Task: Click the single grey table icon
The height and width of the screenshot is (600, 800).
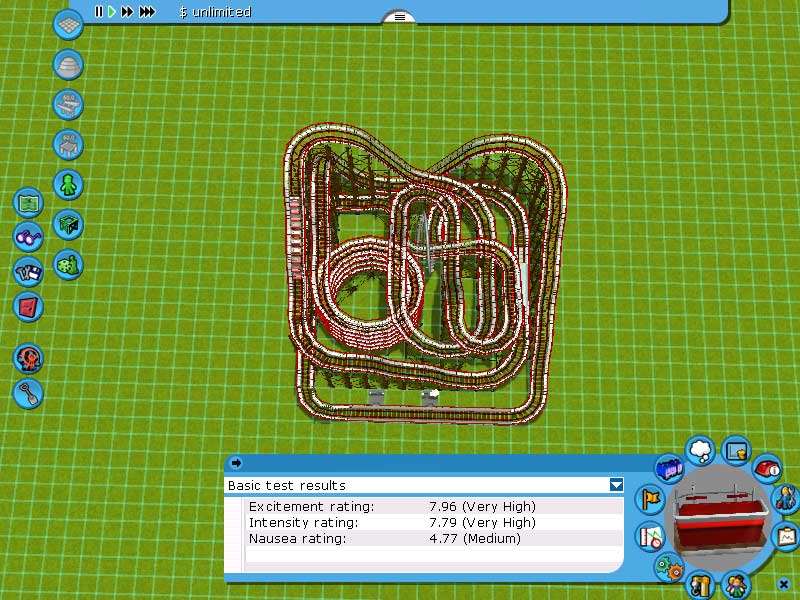Action: click(68, 144)
